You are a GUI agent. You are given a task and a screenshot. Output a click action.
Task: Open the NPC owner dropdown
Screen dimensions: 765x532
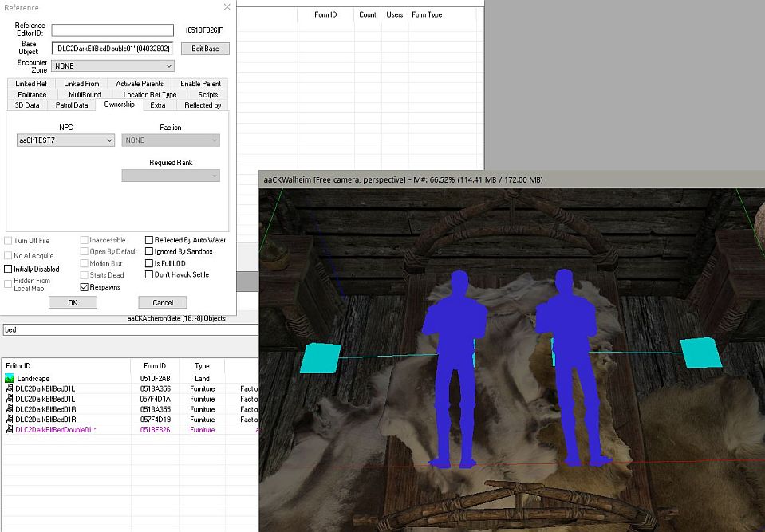[66, 140]
